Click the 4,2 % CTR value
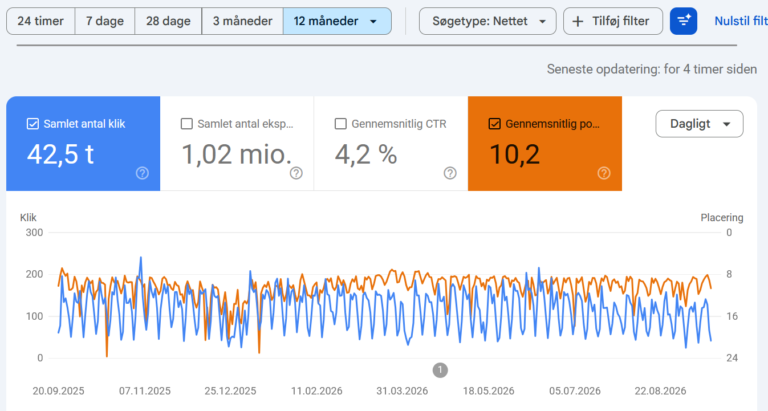 [366, 154]
